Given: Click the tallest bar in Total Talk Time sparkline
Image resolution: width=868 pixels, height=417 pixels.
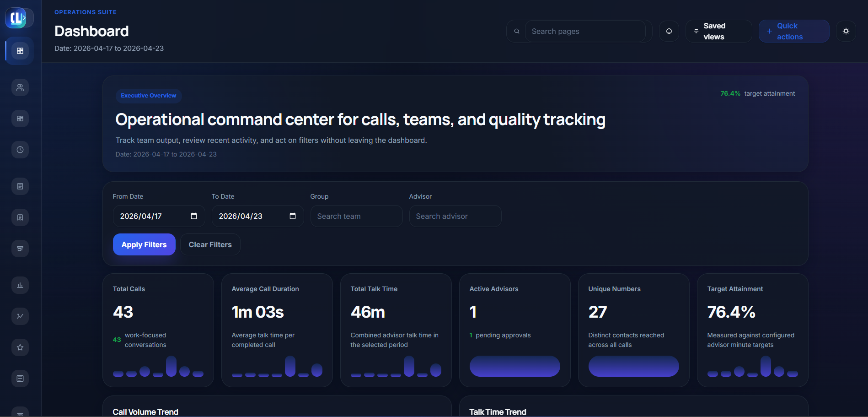Looking at the screenshot, I should point(409,366).
